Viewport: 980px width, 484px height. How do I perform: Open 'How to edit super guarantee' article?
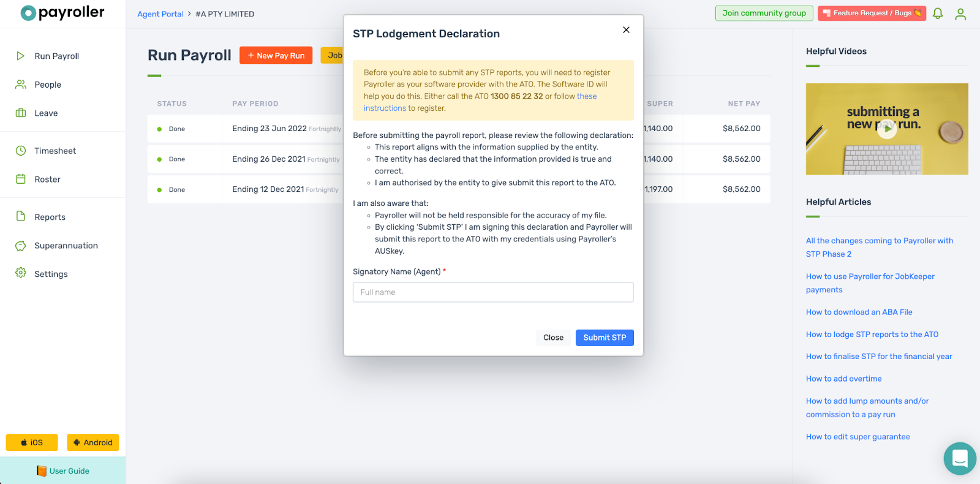point(858,437)
